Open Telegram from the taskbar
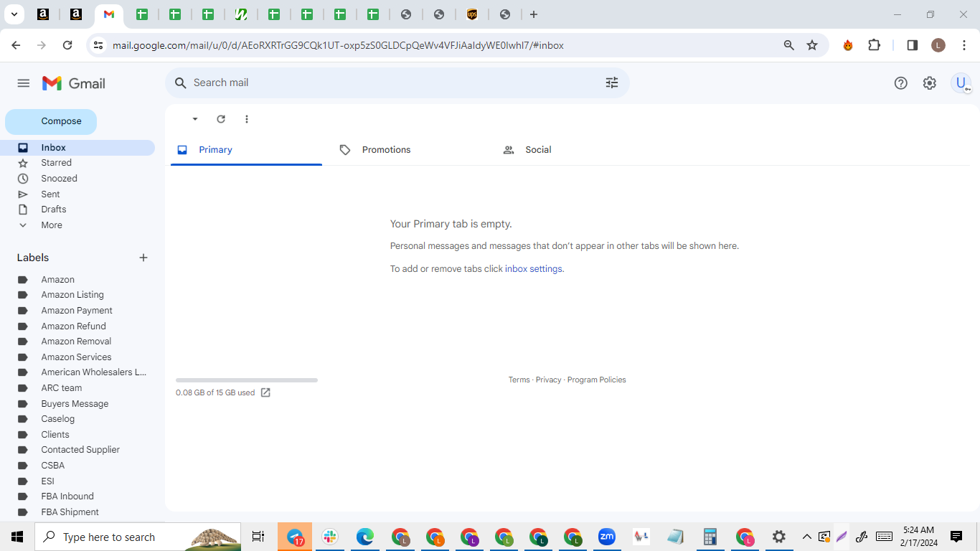 tap(295, 537)
